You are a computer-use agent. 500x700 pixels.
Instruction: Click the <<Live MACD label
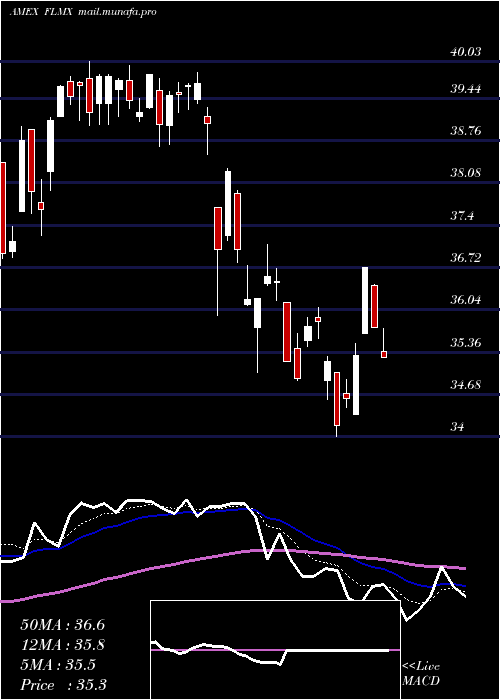pyautogui.click(x=421, y=673)
